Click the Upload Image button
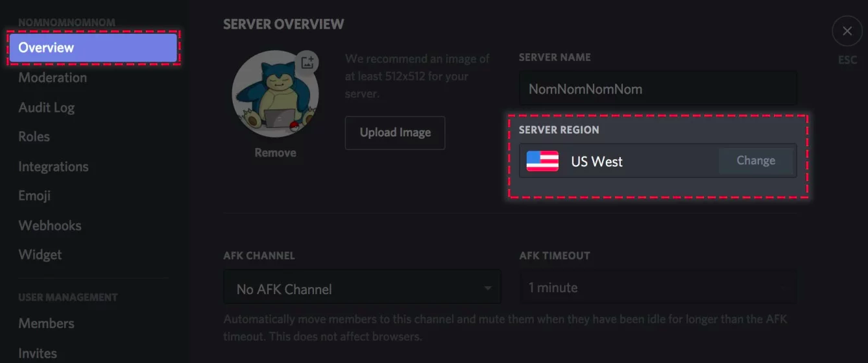The image size is (868, 363). tap(395, 132)
